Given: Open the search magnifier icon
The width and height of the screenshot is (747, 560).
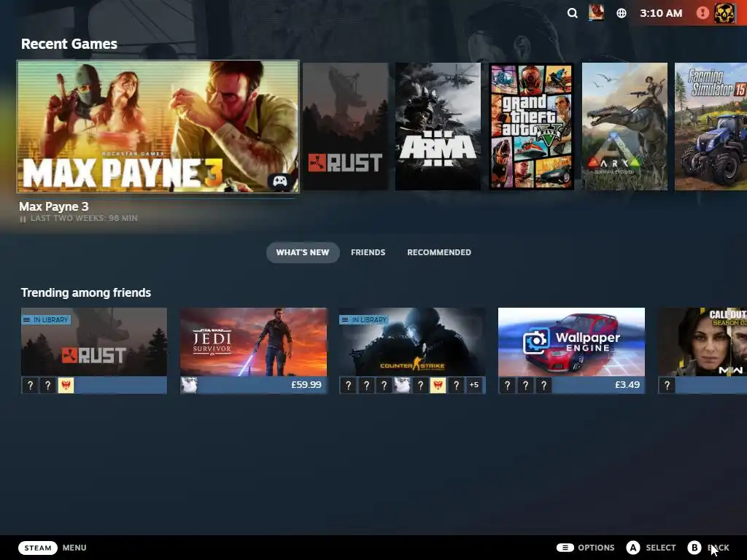Looking at the screenshot, I should 572,13.
